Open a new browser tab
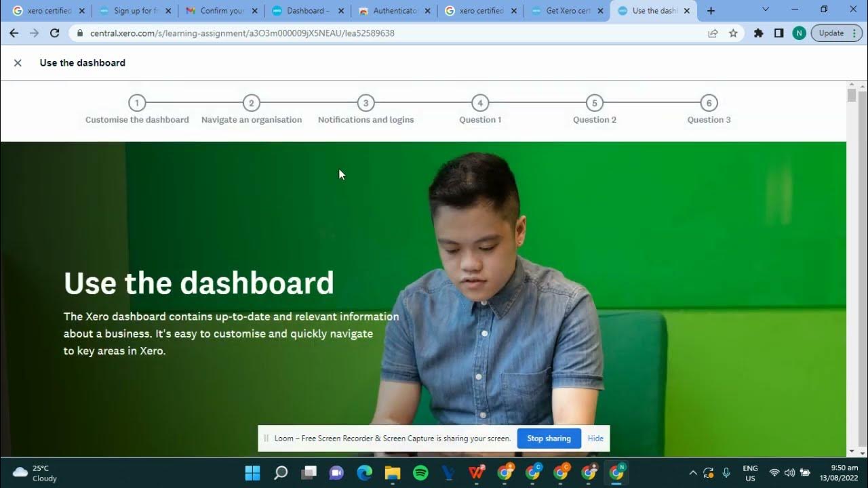The image size is (868, 488). [x=711, y=11]
